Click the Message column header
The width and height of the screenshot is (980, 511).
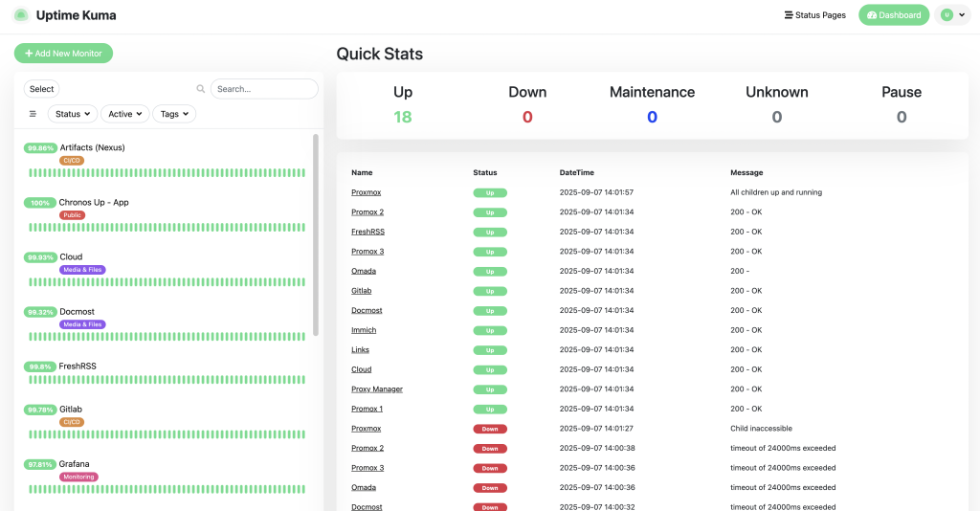tap(746, 172)
